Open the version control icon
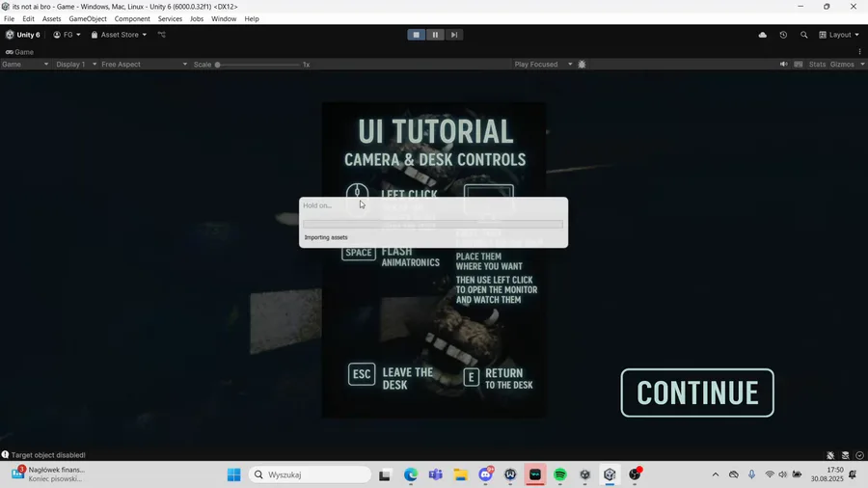 coord(162,35)
